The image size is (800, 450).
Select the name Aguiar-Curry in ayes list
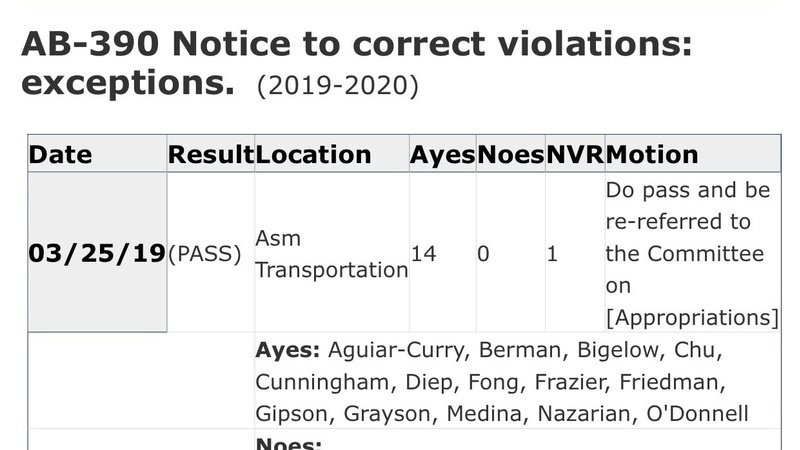(x=396, y=352)
